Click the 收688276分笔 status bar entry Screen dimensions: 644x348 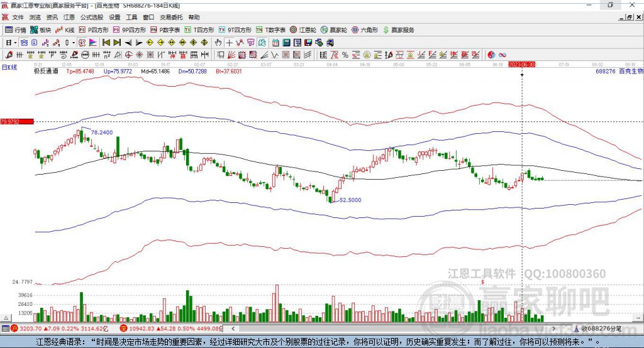(597, 329)
